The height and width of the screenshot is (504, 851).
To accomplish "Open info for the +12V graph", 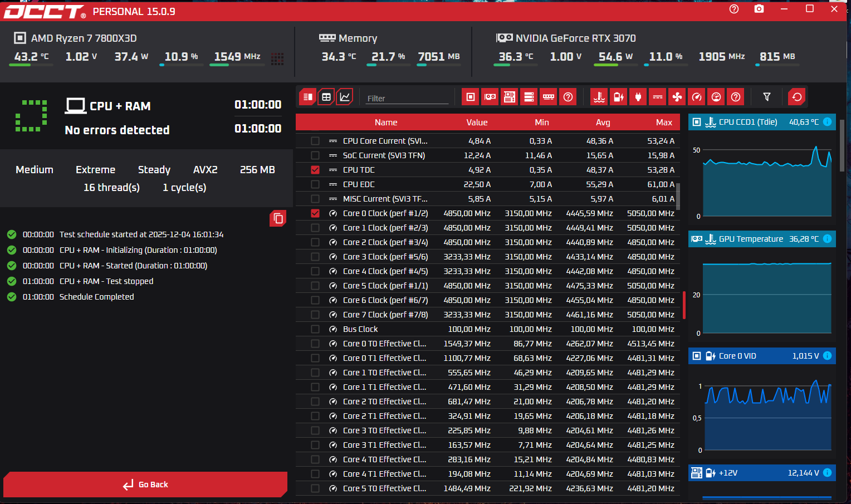I will (x=828, y=473).
